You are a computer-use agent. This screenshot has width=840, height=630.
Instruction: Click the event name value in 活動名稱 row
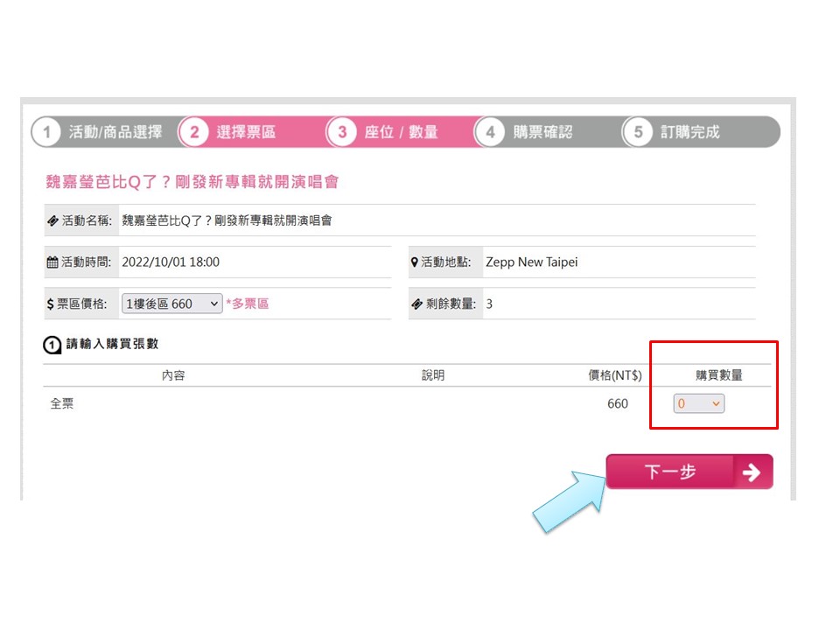coord(227,220)
